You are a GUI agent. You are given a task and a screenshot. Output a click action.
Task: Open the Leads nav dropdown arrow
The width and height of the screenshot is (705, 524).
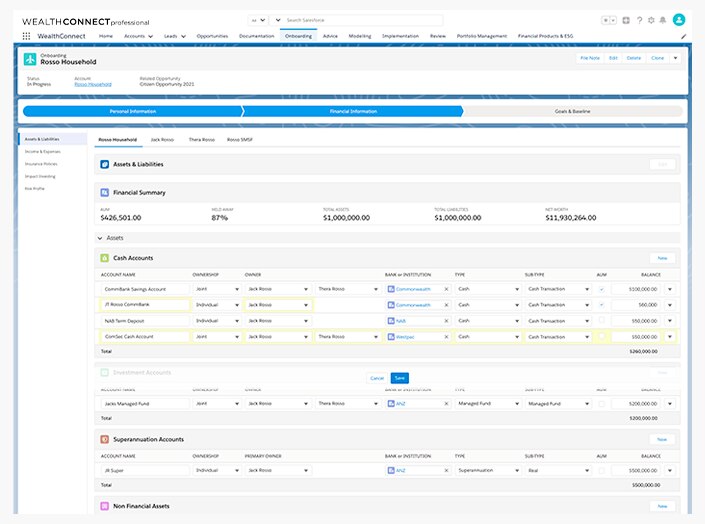(183, 36)
